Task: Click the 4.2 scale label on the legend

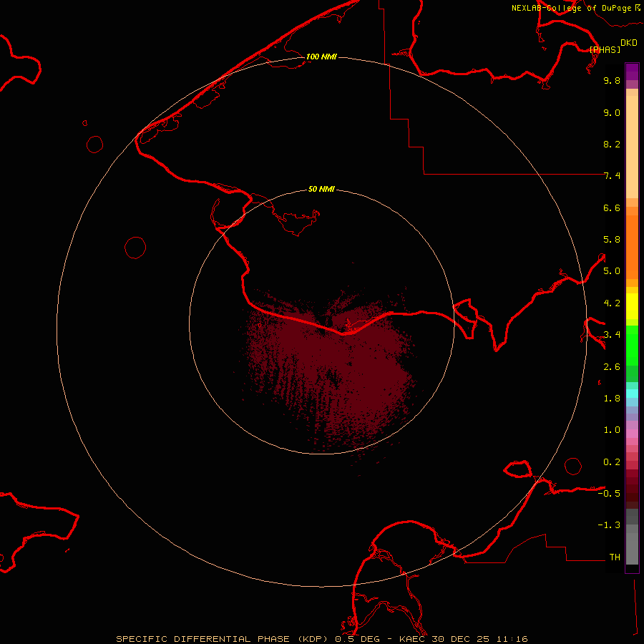Action: click(x=611, y=303)
